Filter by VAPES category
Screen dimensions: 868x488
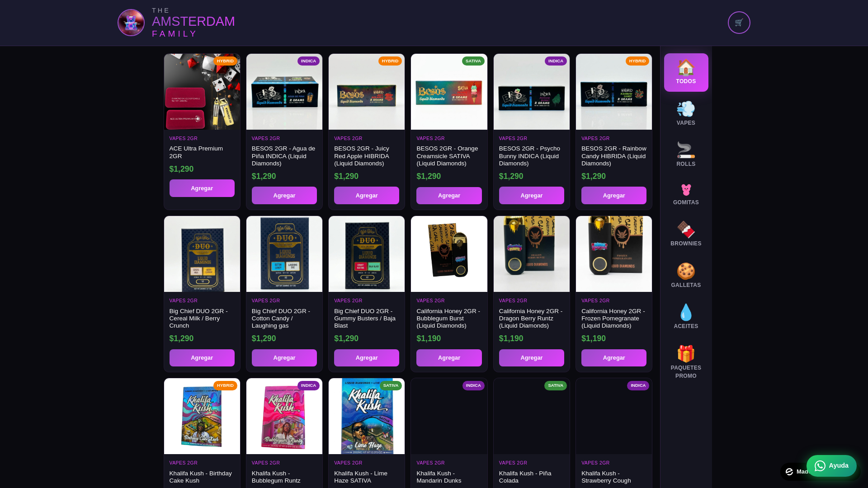686,113
